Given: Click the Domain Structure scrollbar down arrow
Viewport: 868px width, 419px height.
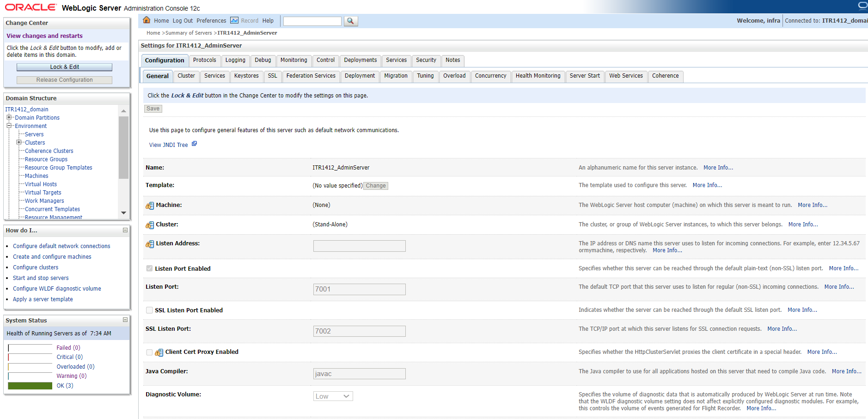Looking at the screenshot, I should pos(123,213).
